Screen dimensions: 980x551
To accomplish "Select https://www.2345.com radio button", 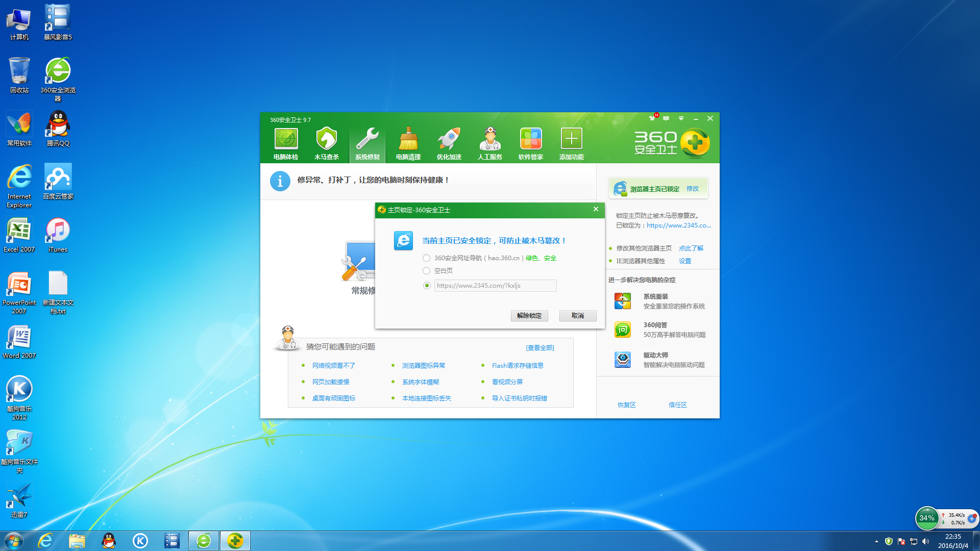I will [427, 285].
